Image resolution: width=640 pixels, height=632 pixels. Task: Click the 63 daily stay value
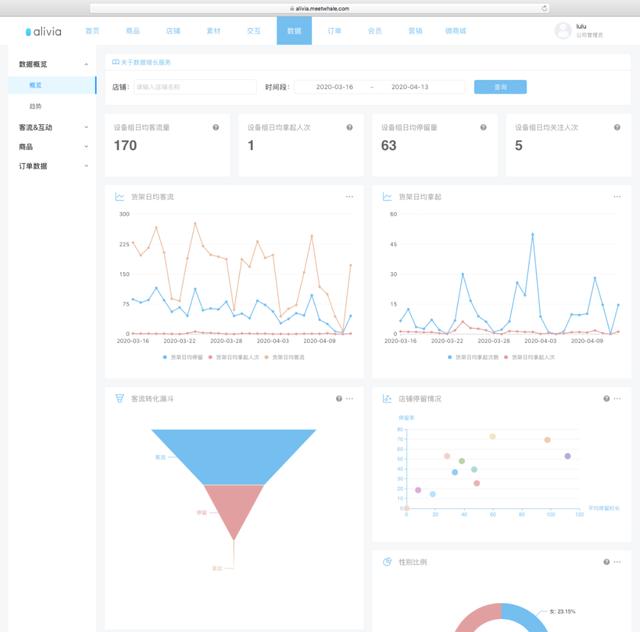[389, 145]
